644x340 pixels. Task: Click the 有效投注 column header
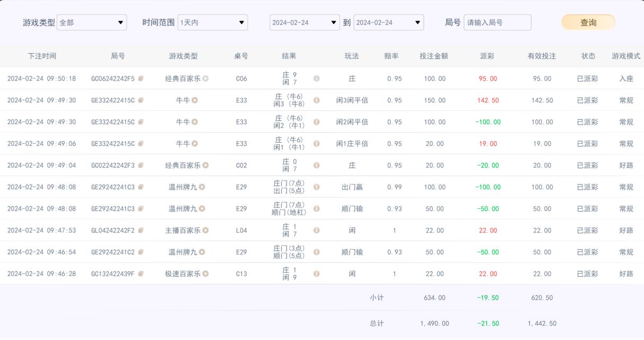coord(542,56)
